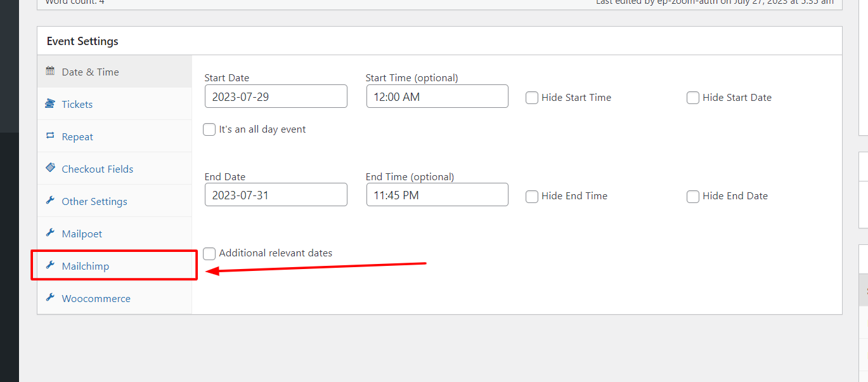Click the ticket icon beside Tickets
868x382 pixels.
point(50,104)
